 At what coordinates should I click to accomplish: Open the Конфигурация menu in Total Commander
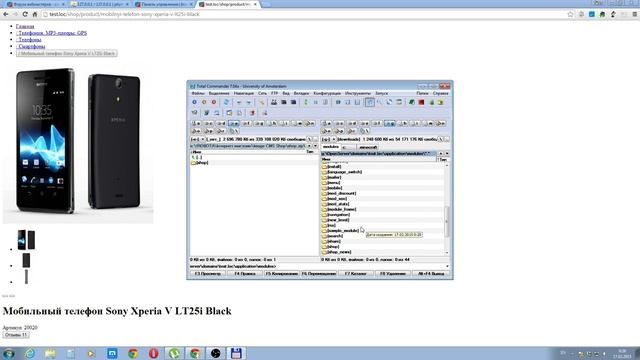click(x=327, y=93)
